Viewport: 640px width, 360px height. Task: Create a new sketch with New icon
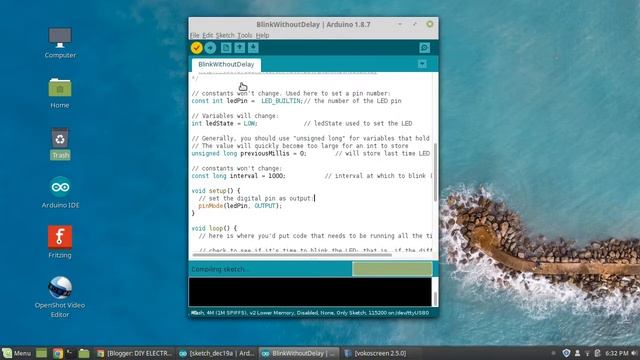tap(226, 48)
